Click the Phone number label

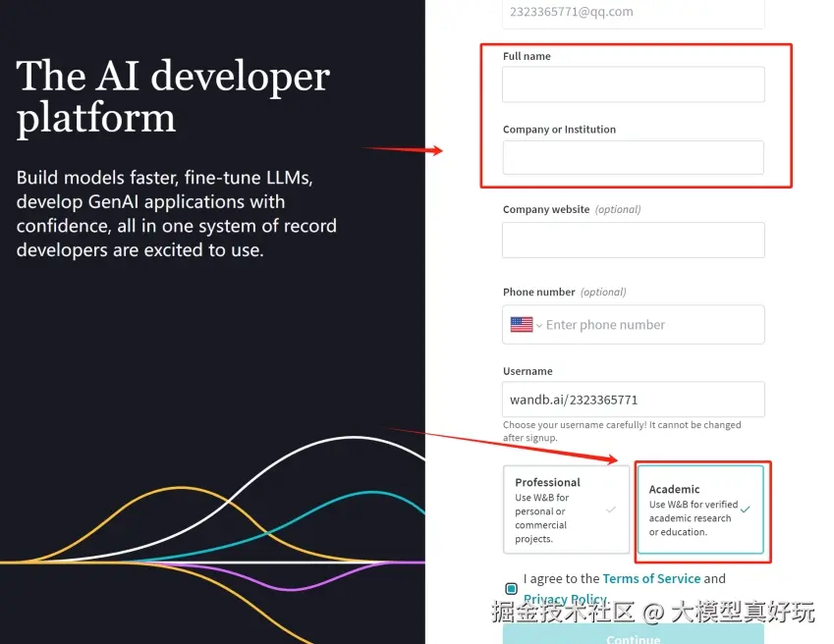pyautogui.click(x=538, y=292)
